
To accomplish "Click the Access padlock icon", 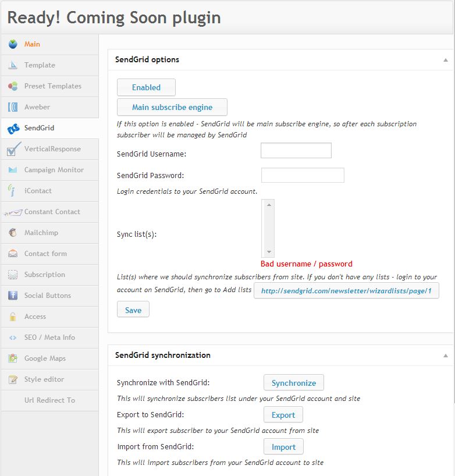I will point(13,317).
